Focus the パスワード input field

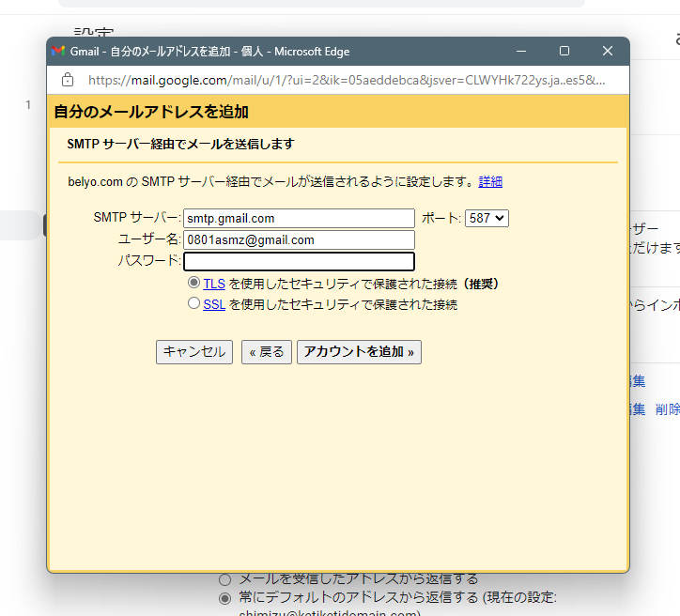coord(299,261)
